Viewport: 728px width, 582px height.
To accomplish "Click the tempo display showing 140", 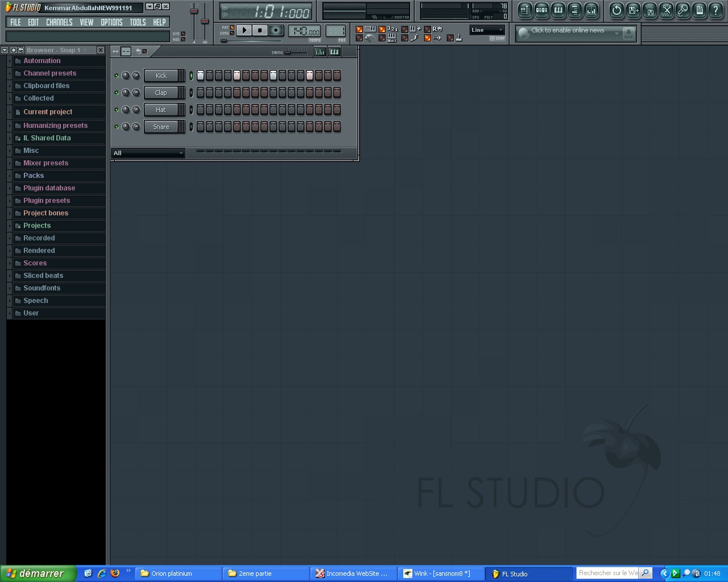I will [304, 31].
